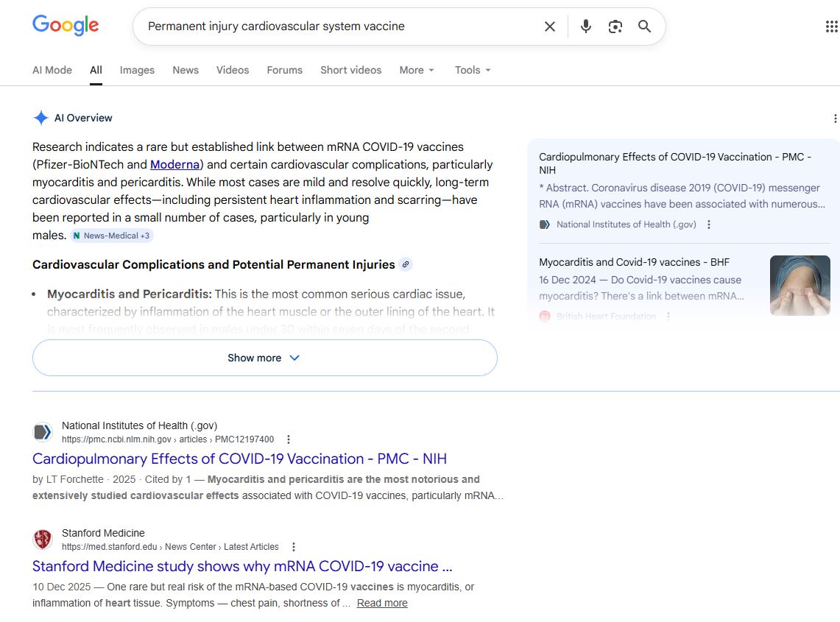Click the Stanford Medicine favicon
This screenshot has height=622, width=840.
[42, 540]
